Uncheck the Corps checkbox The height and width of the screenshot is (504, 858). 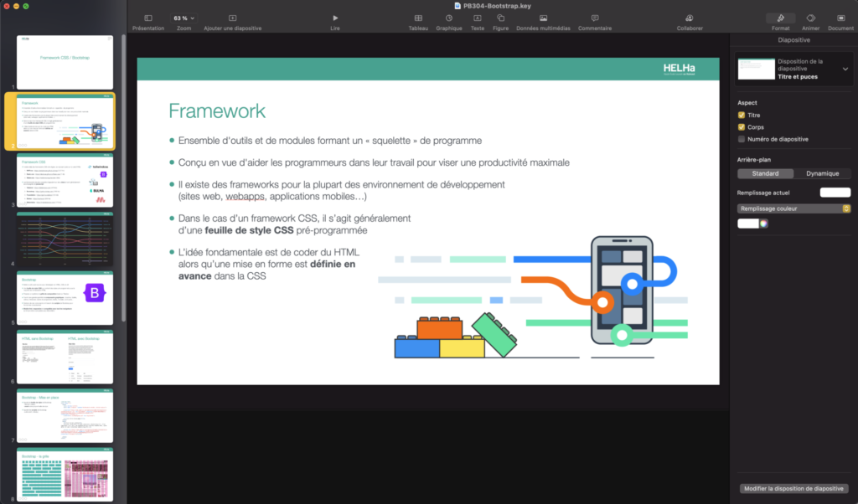coord(742,127)
